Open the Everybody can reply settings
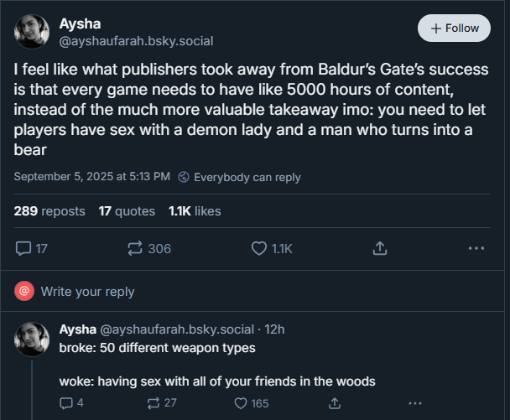The image size is (510, 420). pyautogui.click(x=239, y=177)
